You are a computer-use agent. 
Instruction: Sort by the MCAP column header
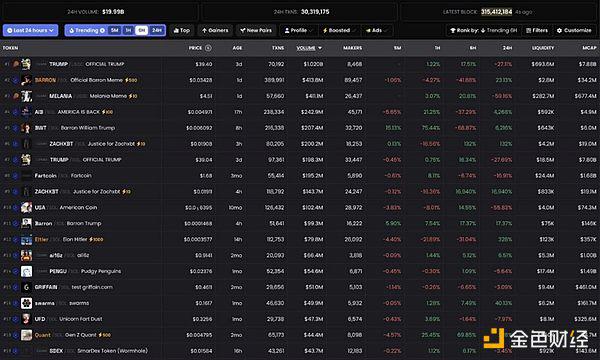click(x=589, y=48)
